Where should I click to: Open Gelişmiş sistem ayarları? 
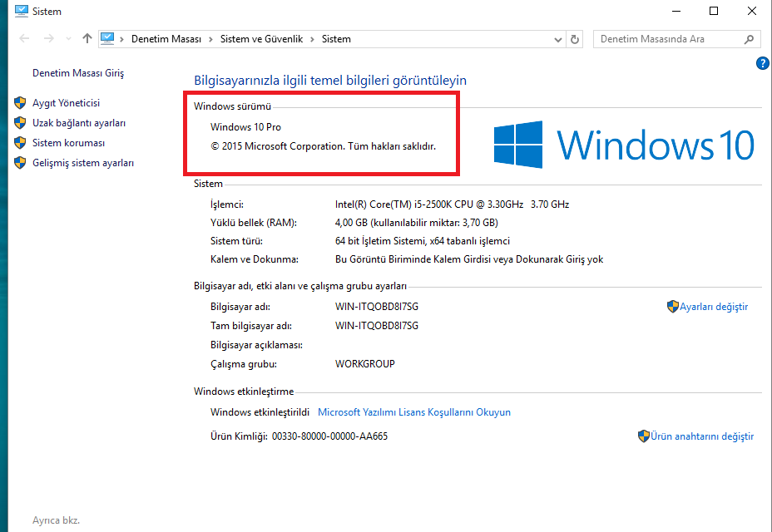pos(82,163)
